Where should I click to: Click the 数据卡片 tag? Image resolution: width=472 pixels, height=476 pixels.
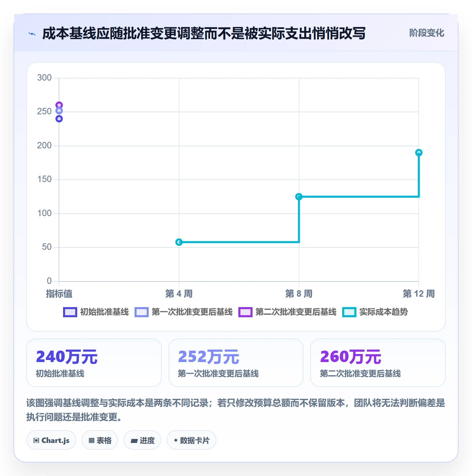[191, 440]
